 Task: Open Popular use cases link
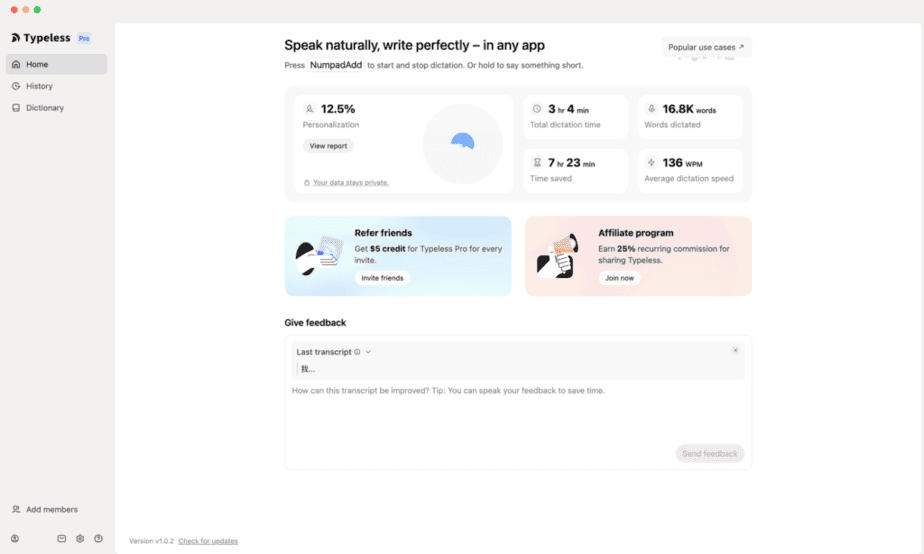click(706, 47)
